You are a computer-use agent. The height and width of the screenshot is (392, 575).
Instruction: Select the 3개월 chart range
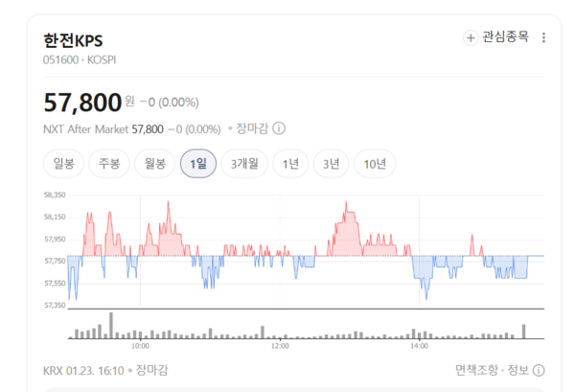[x=244, y=164]
